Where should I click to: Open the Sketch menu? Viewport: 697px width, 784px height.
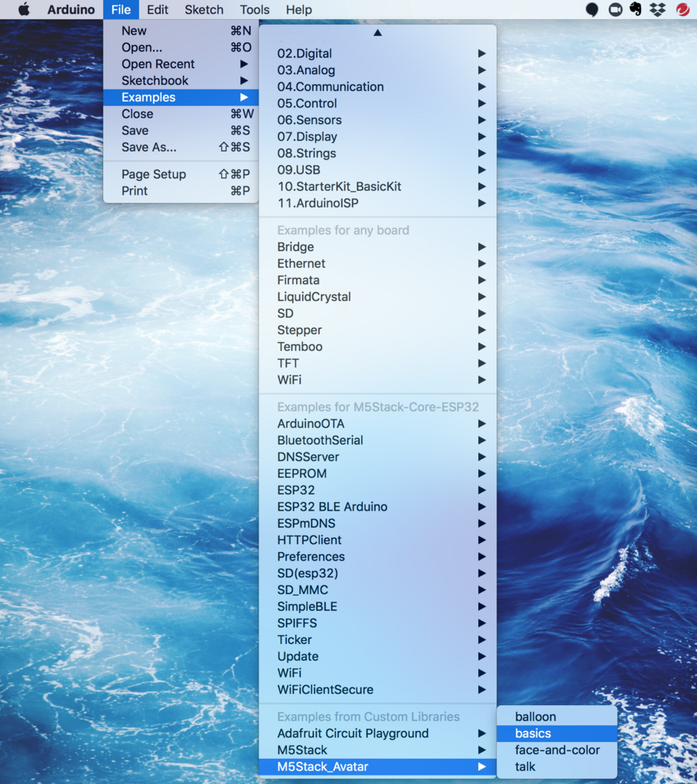tap(204, 9)
